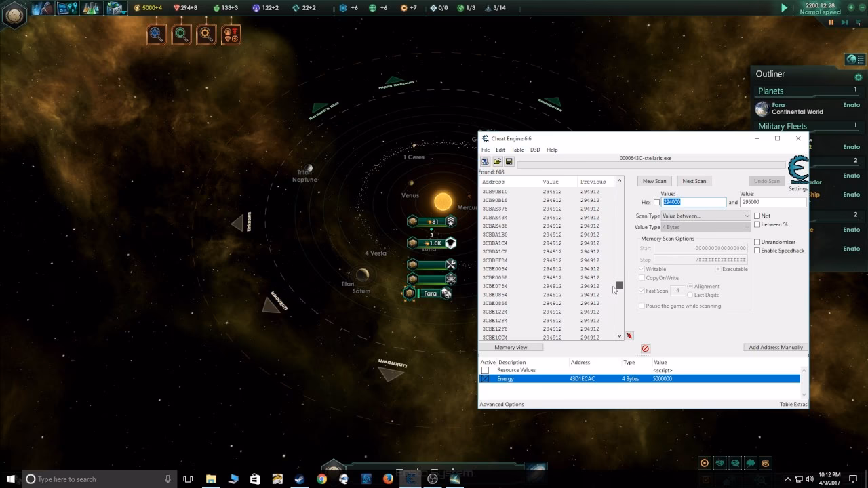Open the physics research alert with magnifier
The image size is (868, 488).
point(156,34)
